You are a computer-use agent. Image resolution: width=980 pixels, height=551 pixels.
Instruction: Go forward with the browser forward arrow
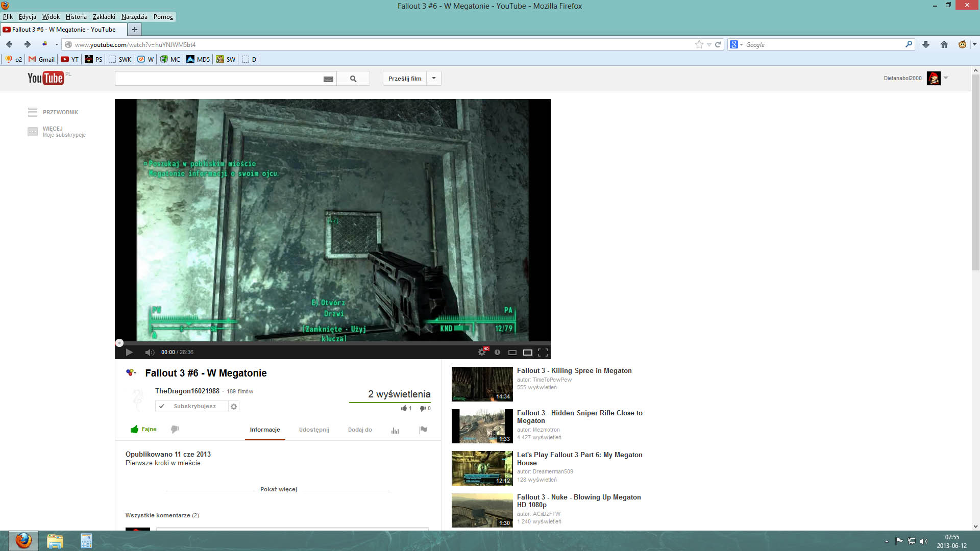tap(28, 44)
